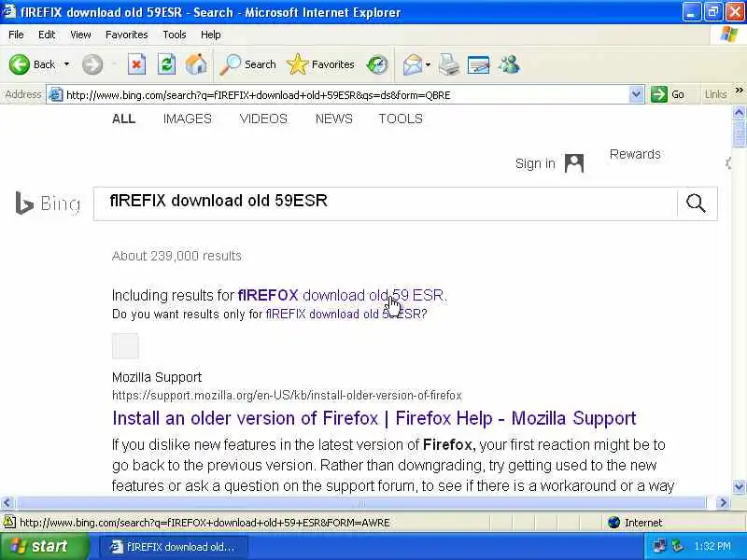This screenshot has height=560, width=747.
Task: Open the Favorites menu
Action: pos(127,35)
